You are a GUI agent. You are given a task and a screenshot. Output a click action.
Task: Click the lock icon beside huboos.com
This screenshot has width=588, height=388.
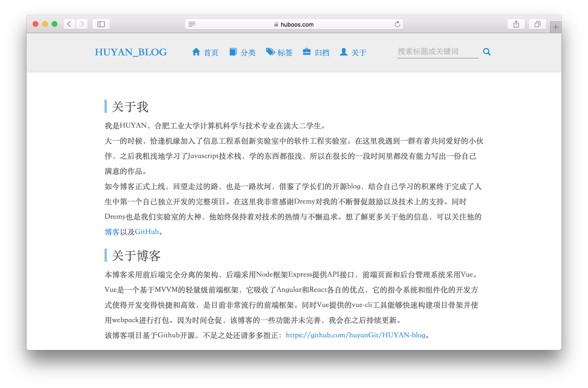point(276,24)
